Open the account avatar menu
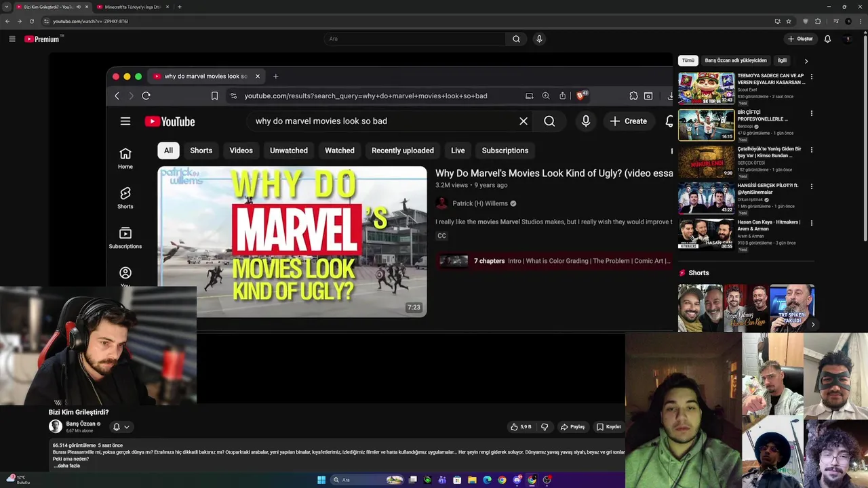 (848, 39)
